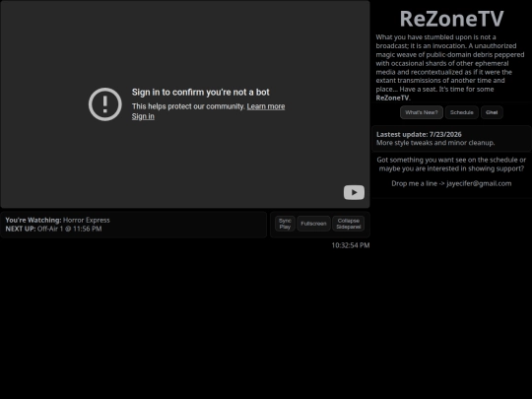Open the What's New? tab

pyautogui.click(x=422, y=112)
